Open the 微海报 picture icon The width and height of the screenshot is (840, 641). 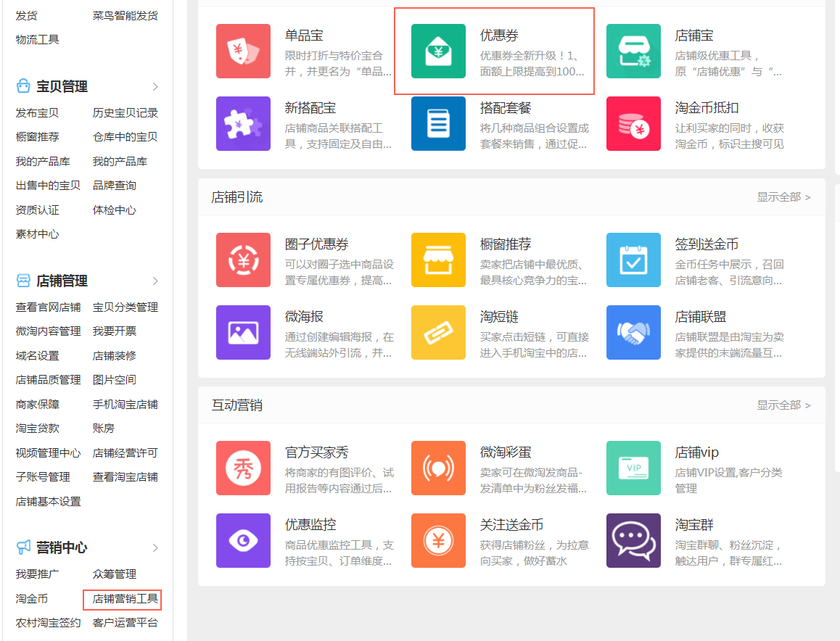click(x=243, y=333)
